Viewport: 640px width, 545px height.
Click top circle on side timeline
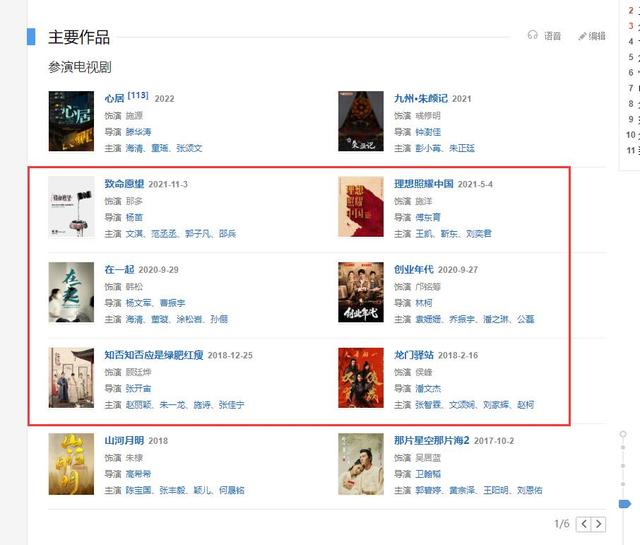(623, 434)
